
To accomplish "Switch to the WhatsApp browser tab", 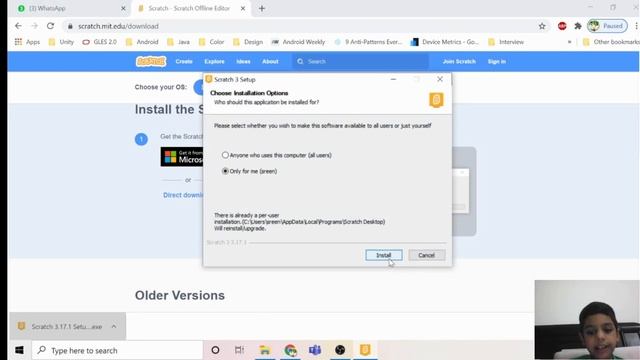I will tap(69, 8).
